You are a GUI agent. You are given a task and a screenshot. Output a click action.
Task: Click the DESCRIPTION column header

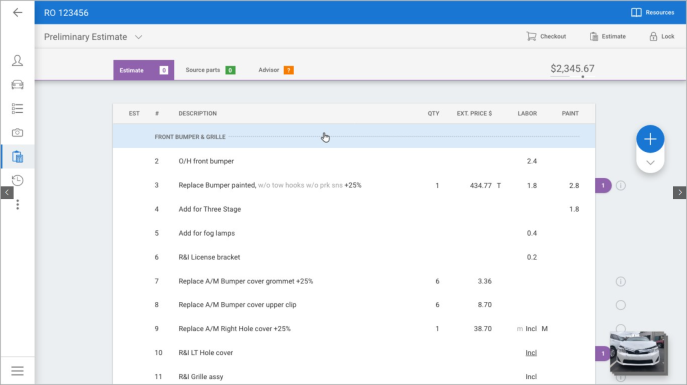(198, 113)
